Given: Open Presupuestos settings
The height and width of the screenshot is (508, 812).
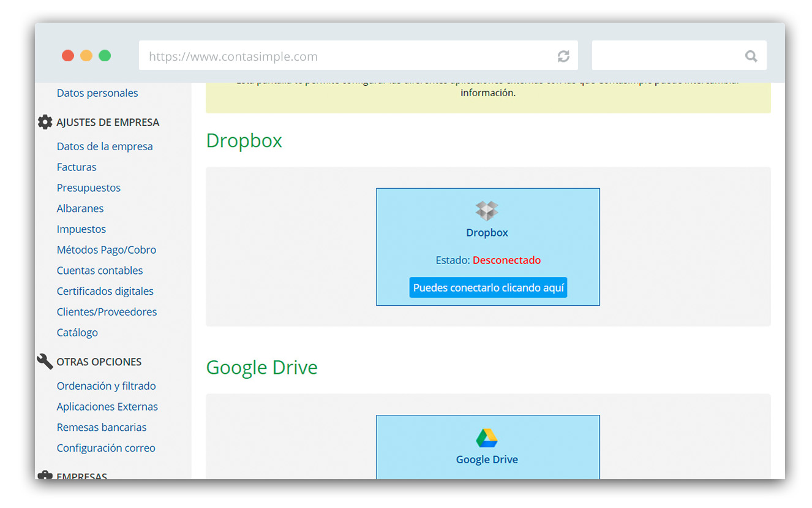Looking at the screenshot, I should point(89,188).
